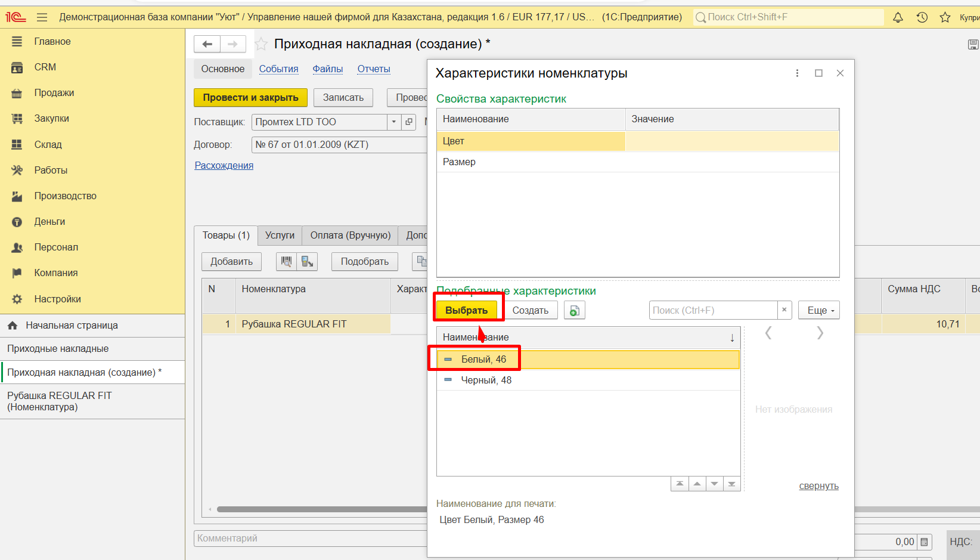Open the Расхождения link
Image resolution: width=980 pixels, height=560 pixels.
click(224, 166)
